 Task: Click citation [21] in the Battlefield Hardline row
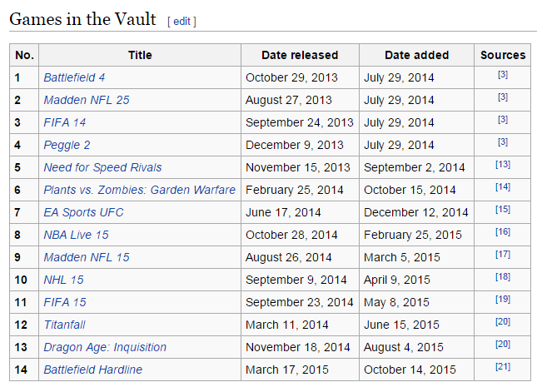[502, 367]
